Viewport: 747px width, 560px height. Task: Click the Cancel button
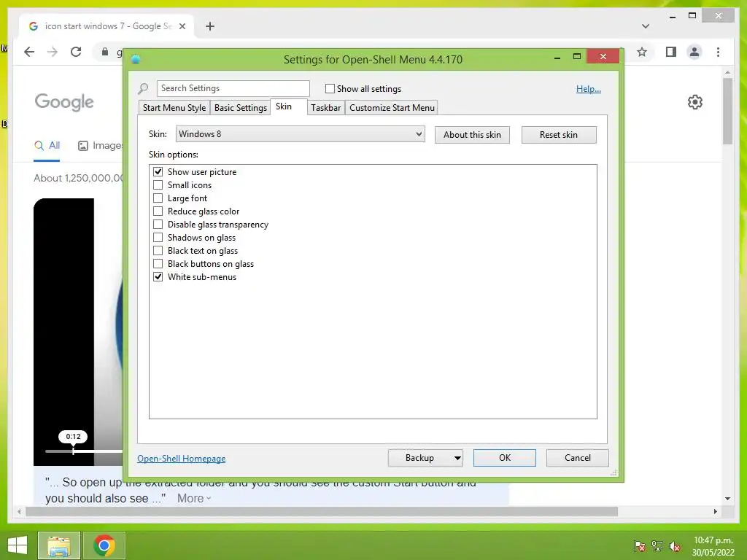click(x=578, y=458)
